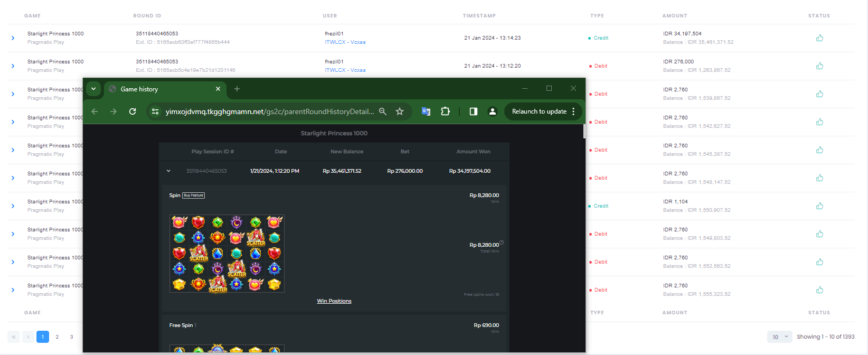Viewport: 868px width, 355px height.
Task: Click the Buy Feature badge next to Spin
Action: [193, 195]
